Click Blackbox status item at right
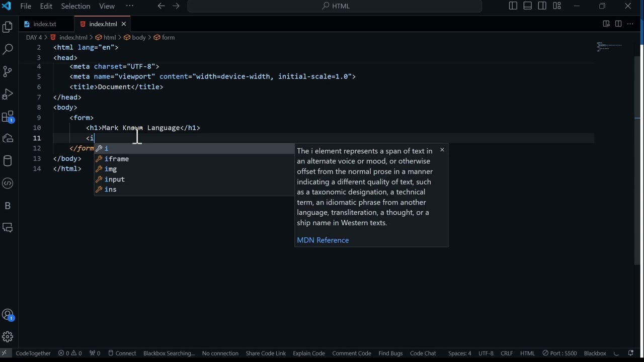This screenshot has width=644, height=362. coord(595,353)
